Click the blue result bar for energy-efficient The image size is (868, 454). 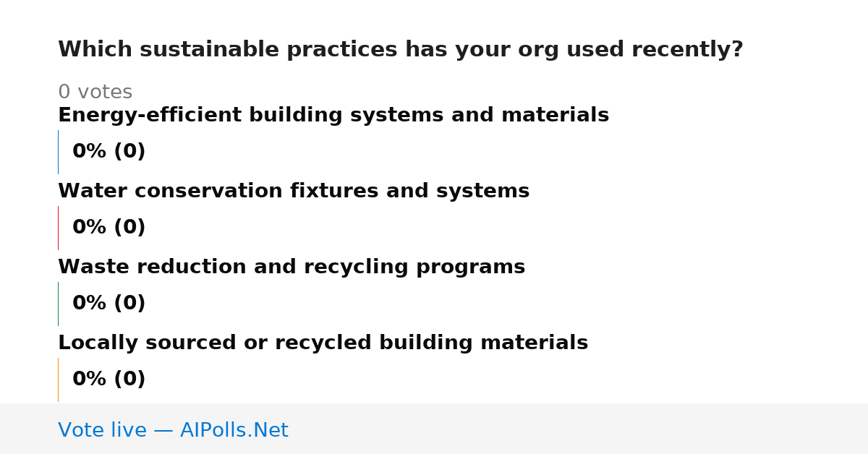point(58,152)
